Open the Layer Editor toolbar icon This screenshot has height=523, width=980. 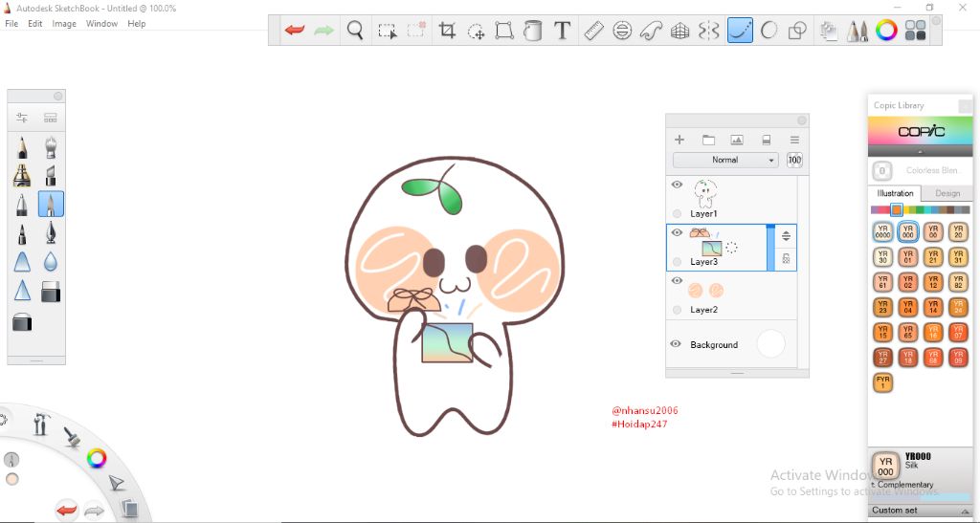tap(828, 31)
